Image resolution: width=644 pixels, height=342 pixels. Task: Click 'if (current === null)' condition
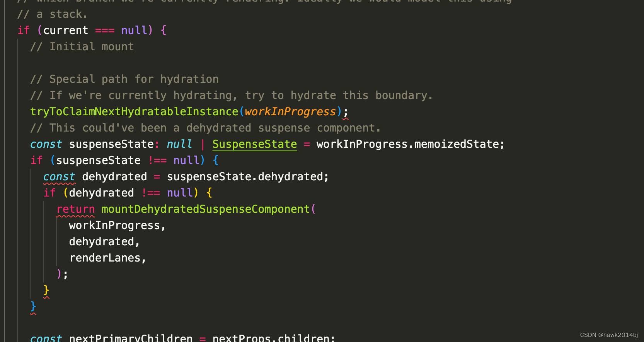pyautogui.click(x=85, y=31)
